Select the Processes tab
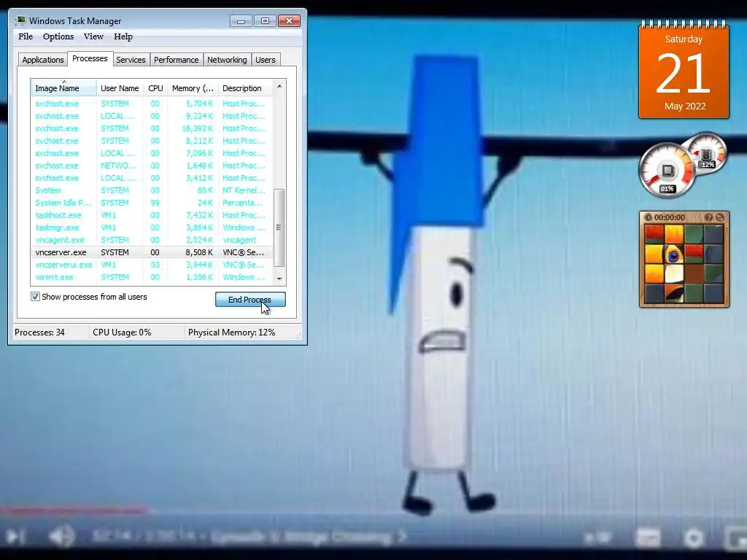This screenshot has width=747, height=560. tap(90, 58)
